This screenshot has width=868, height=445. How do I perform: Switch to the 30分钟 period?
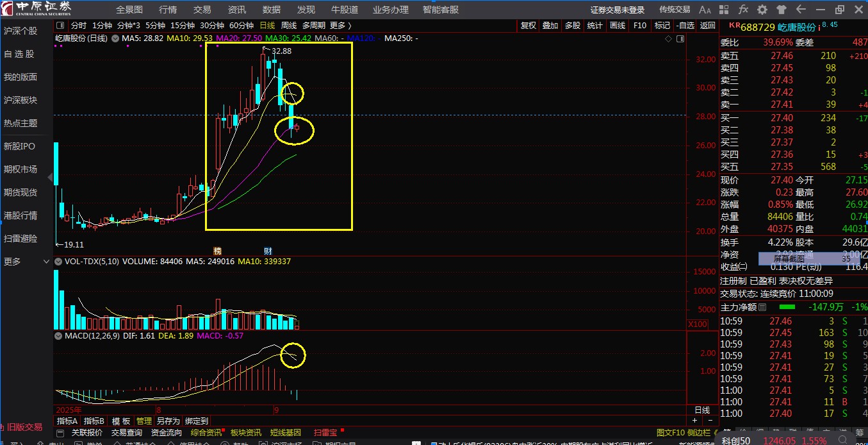pos(212,26)
